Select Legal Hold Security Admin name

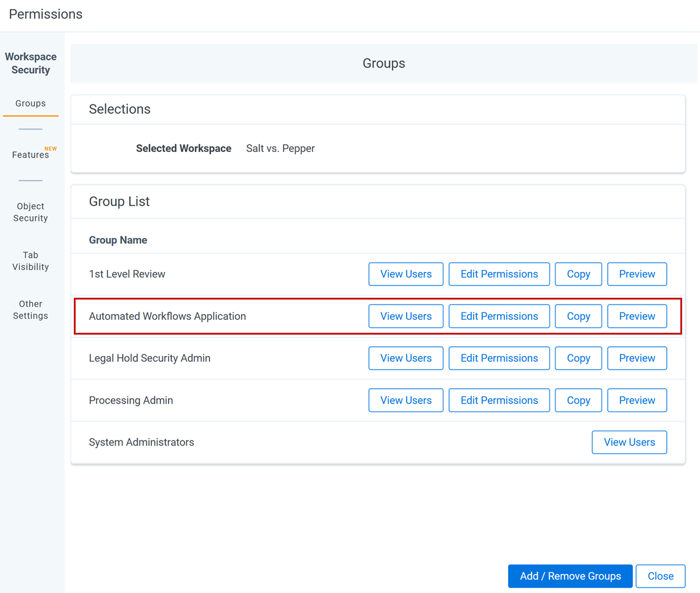(x=149, y=358)
